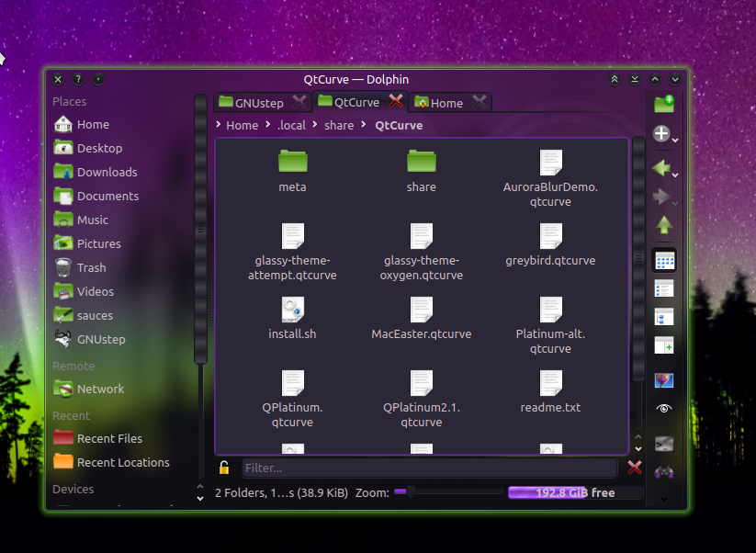756x553 pixels.
Task: Click the round Create New plus icon
Action: (x=661, y=133)
